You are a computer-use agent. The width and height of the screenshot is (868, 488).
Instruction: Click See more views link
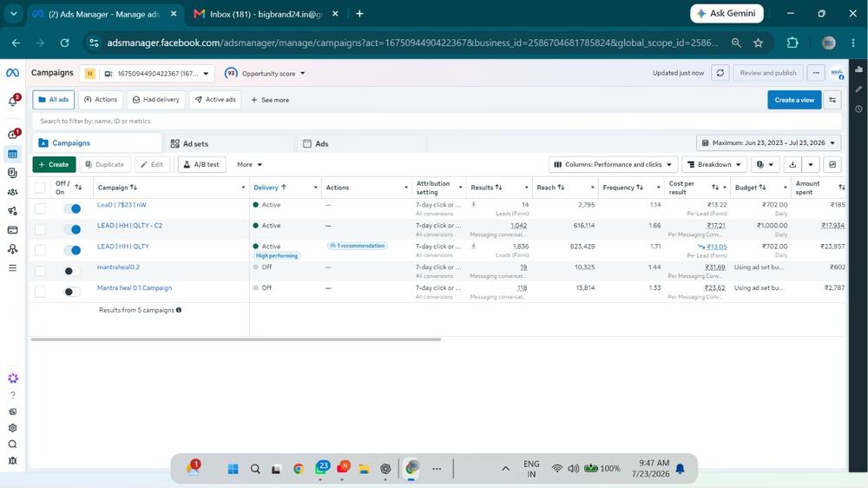tap(270, 100)
